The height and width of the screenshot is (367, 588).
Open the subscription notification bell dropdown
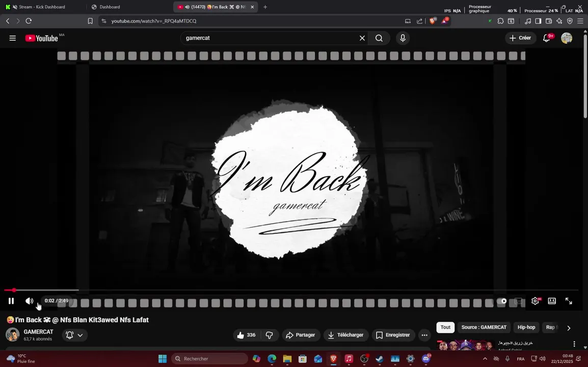coord(74,335)
